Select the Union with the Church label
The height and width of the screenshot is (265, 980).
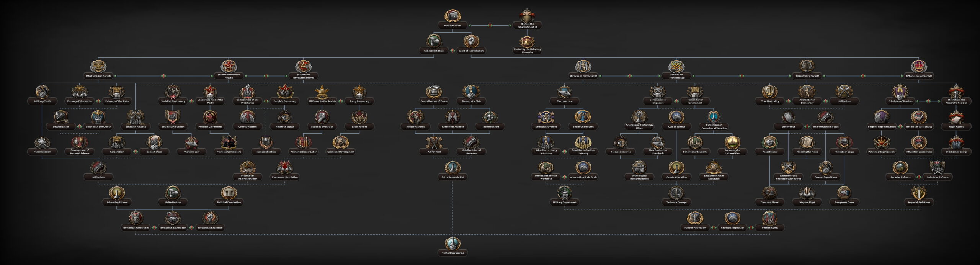[x=98, y=126]
